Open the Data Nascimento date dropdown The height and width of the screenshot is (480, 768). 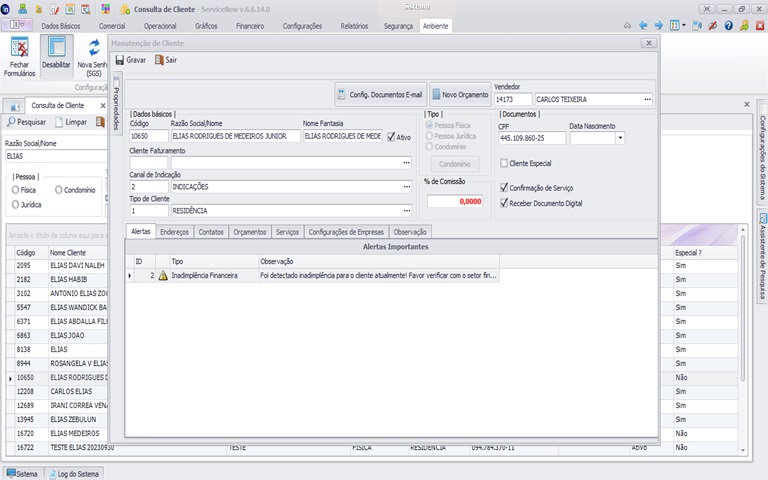pyautogui.click(x=620, y=138)
